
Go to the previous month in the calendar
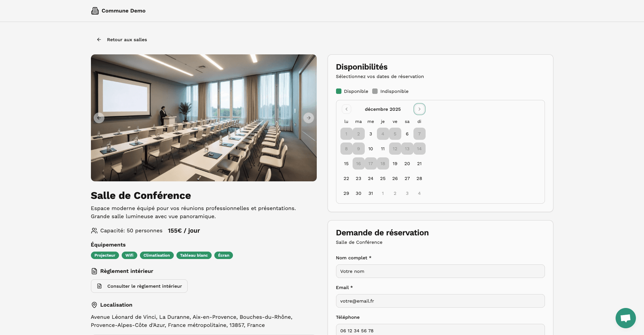click(346, 109)
